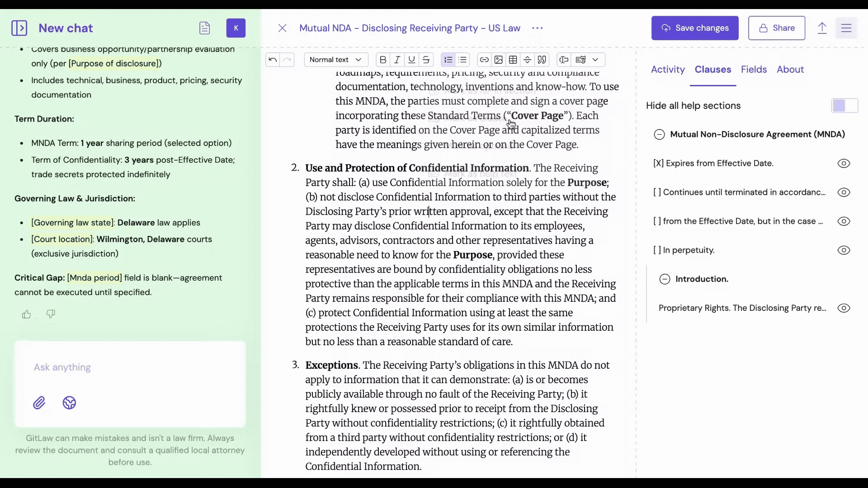Insert a hyperlink
The image size is (868, 488).
pos(484,60)
